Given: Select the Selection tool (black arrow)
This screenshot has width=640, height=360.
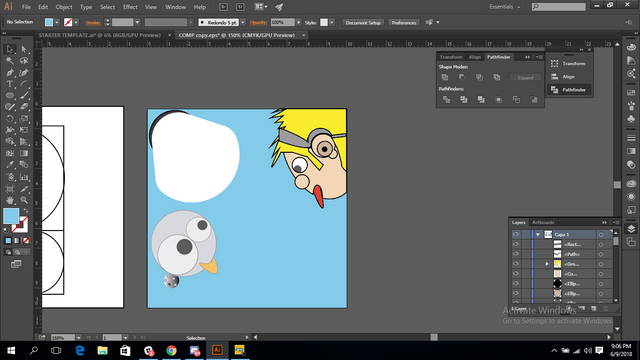Looking at the screenshot, I should 10,49.
